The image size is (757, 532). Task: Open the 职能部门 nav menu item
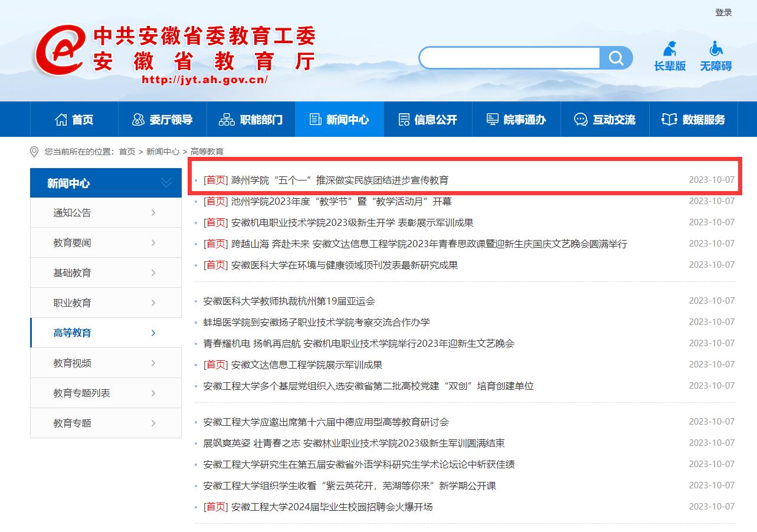coord(251,119)
